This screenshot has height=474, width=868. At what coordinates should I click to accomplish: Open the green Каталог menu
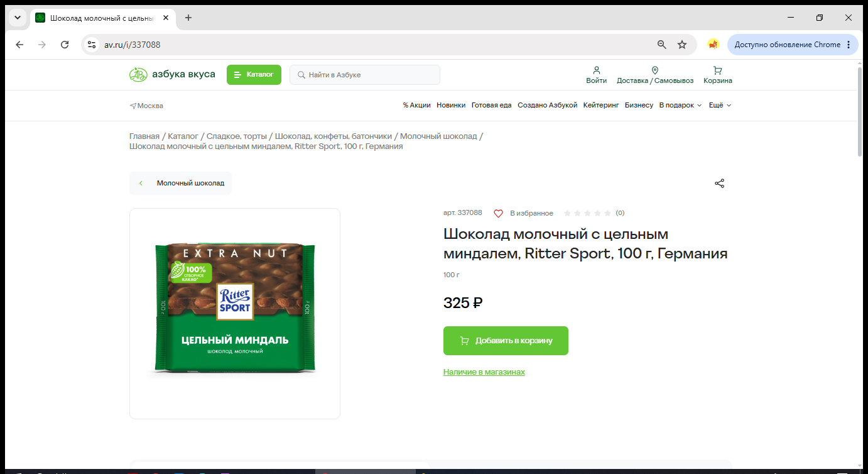click(x=254, y=75)
